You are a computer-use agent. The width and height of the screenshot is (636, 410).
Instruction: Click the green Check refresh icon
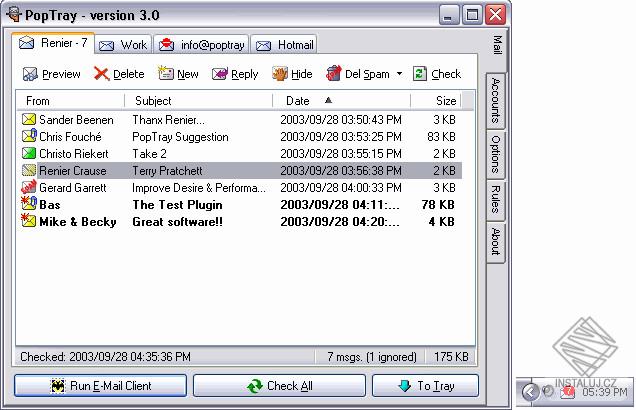pos(420,74)
